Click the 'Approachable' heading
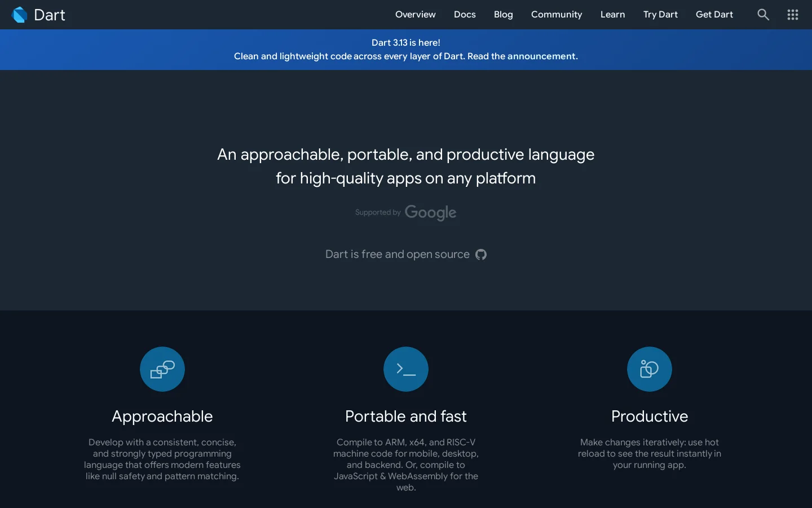The image size is (812, 508). point(162,417)
